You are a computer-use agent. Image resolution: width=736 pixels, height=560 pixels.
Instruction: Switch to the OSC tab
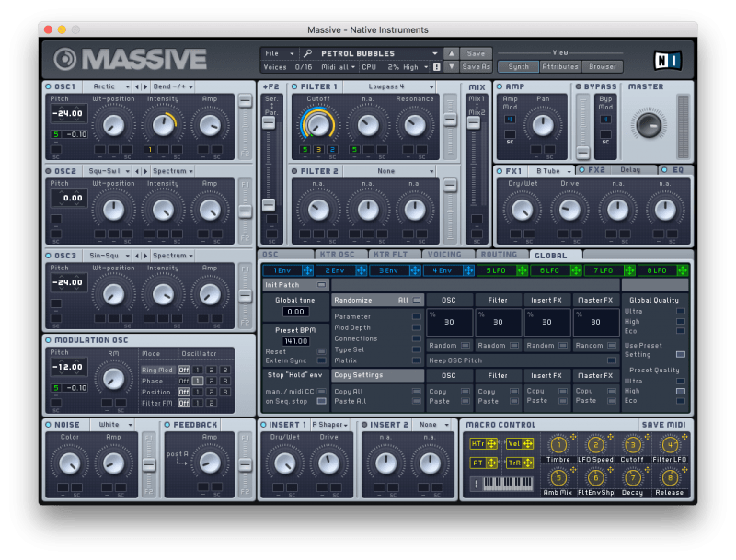point(286,254)
